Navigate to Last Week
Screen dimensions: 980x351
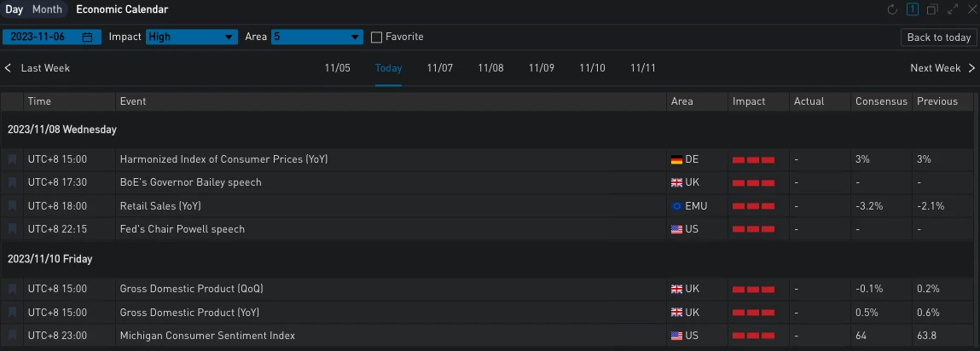[x=38, y=68]
